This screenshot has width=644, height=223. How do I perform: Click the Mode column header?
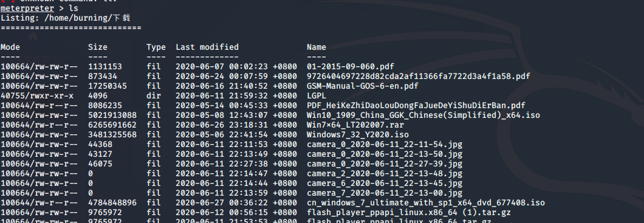click(10, 47)
